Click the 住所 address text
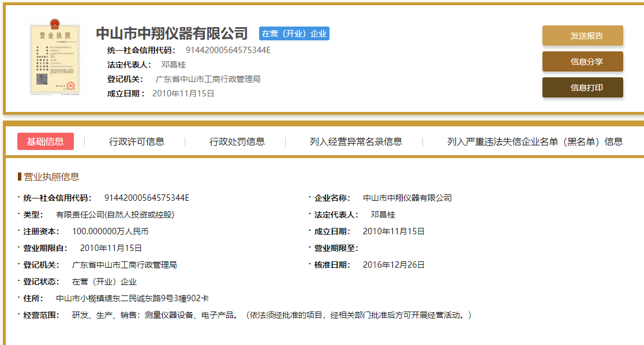The width and height of the screenshot is (644, 345). coord(132,298)
